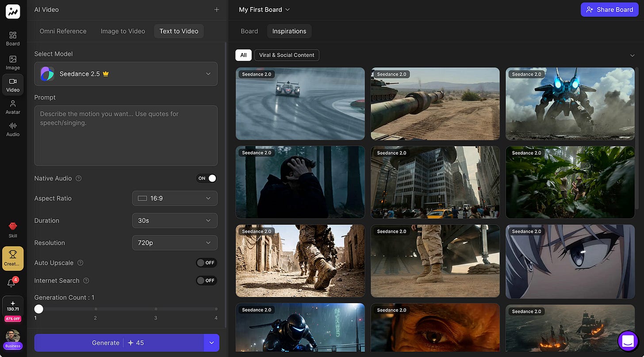
Task: Open the anime eye close-up thumbnail
Action: click(x=570, y=261)
